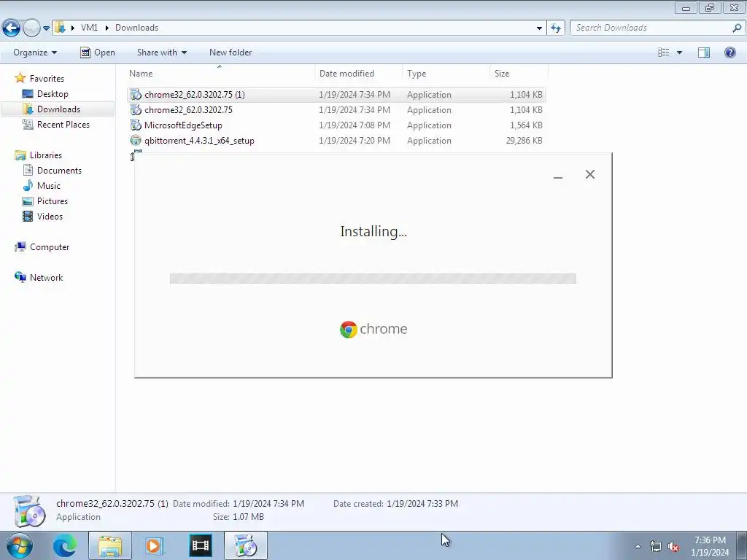Open the Windows Start button

19,545
